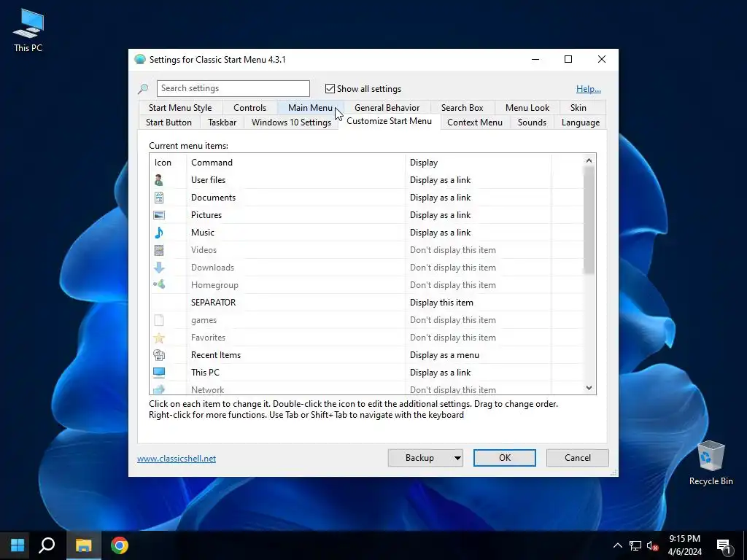Launch Google Chrome from the taskbar

tap(120, 545)
